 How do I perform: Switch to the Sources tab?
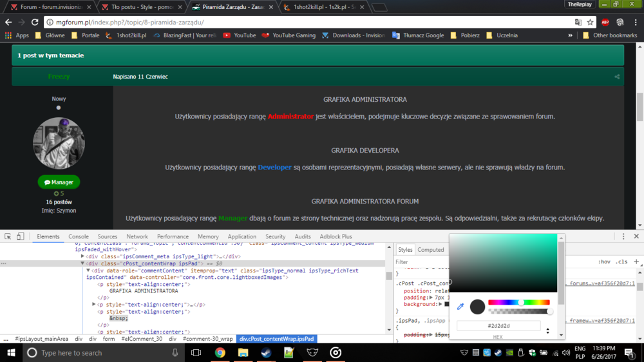pos(107,236)
